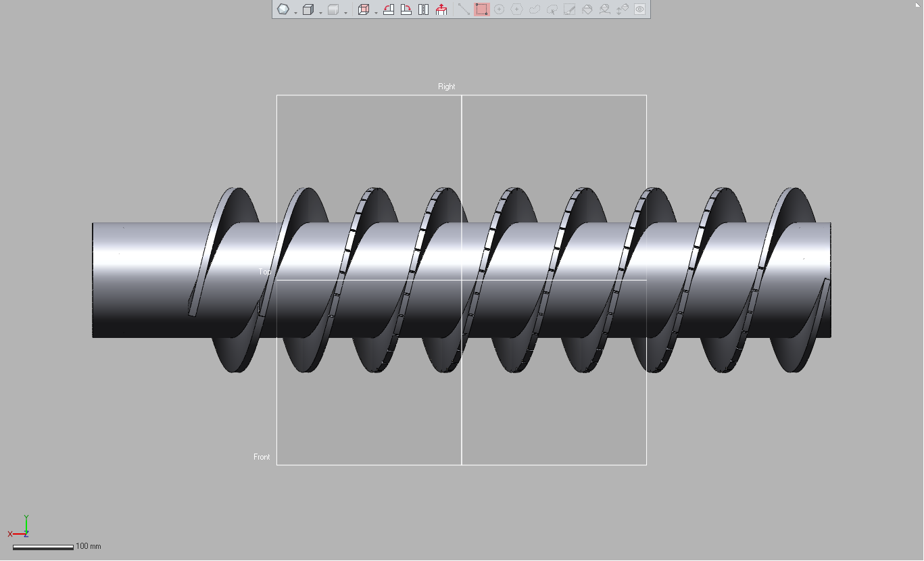Screen dimensions: 924x561
Task: Toggle the visible-only eye selection option
Action: pyautogui.click(x=640, y=9)
